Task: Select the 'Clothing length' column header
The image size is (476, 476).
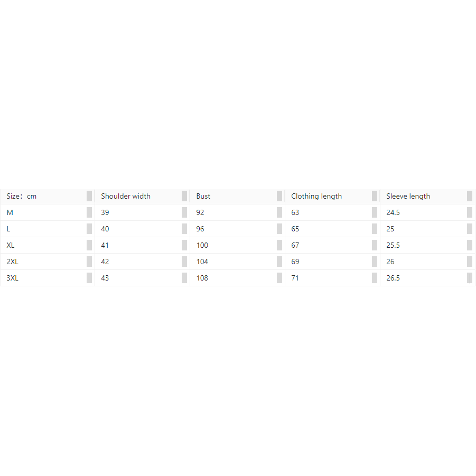Action: coord(316,196)
